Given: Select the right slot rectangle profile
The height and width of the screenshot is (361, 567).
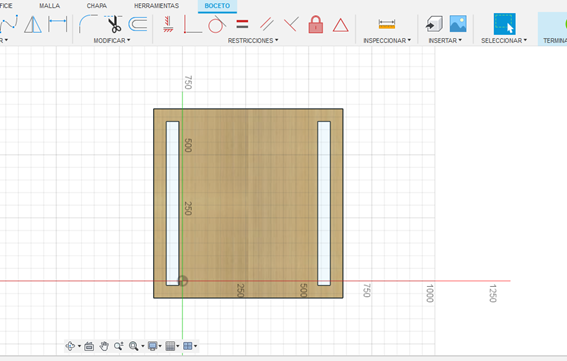Looking at the screenshot, I should (324, 203).
